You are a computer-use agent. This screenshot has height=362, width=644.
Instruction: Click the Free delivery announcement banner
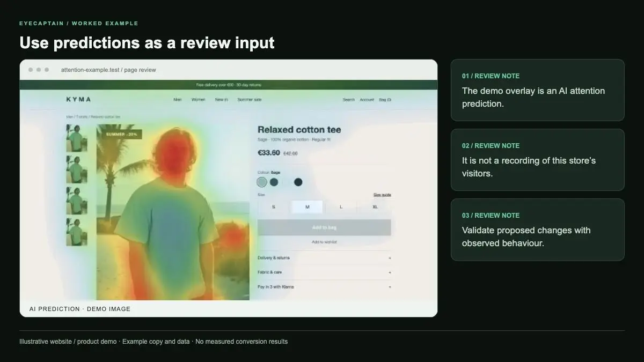pos(229,85)
